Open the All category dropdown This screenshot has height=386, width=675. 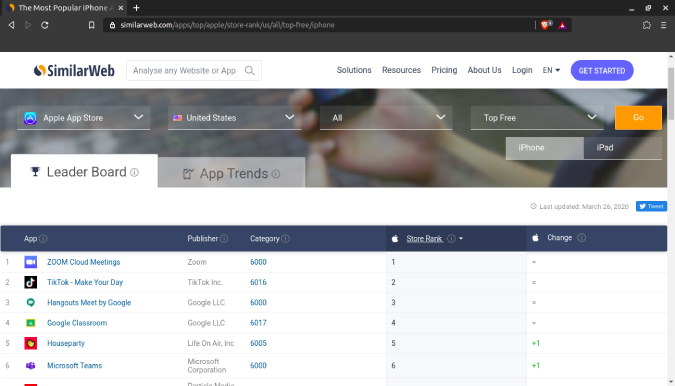point(386,117)
